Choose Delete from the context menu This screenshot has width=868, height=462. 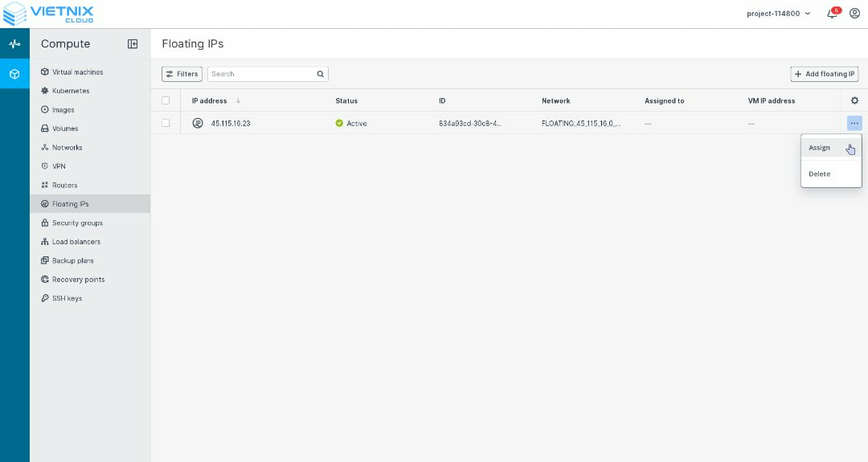831,174
